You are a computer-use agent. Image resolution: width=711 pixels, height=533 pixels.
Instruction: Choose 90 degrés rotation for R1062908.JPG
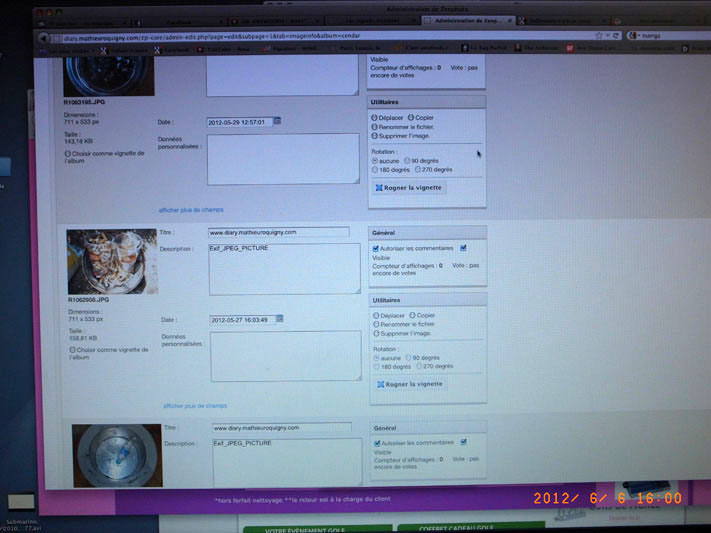408,357
